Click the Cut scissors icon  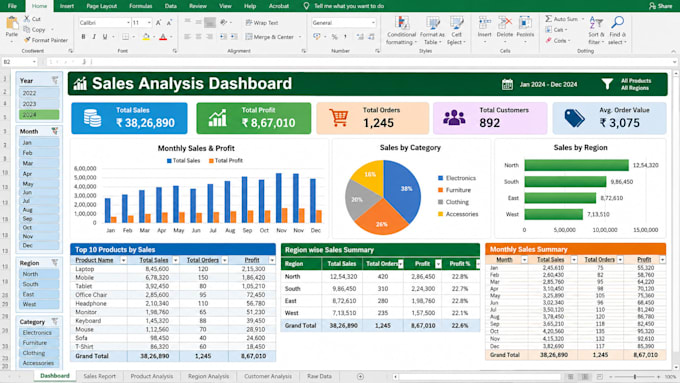pyautogui.click(x=27, y=19)
